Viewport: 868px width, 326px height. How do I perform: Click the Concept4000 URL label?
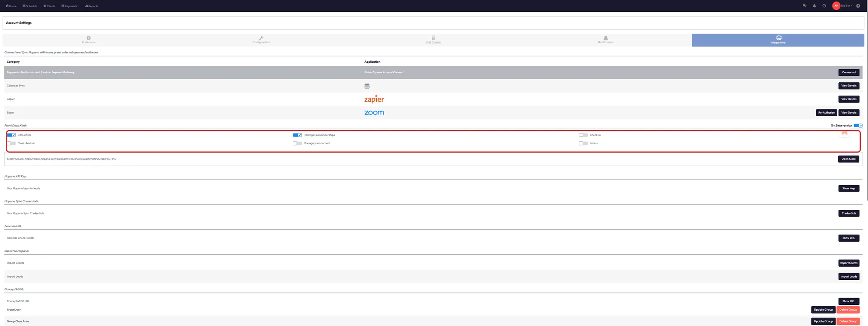coord(18,301)
